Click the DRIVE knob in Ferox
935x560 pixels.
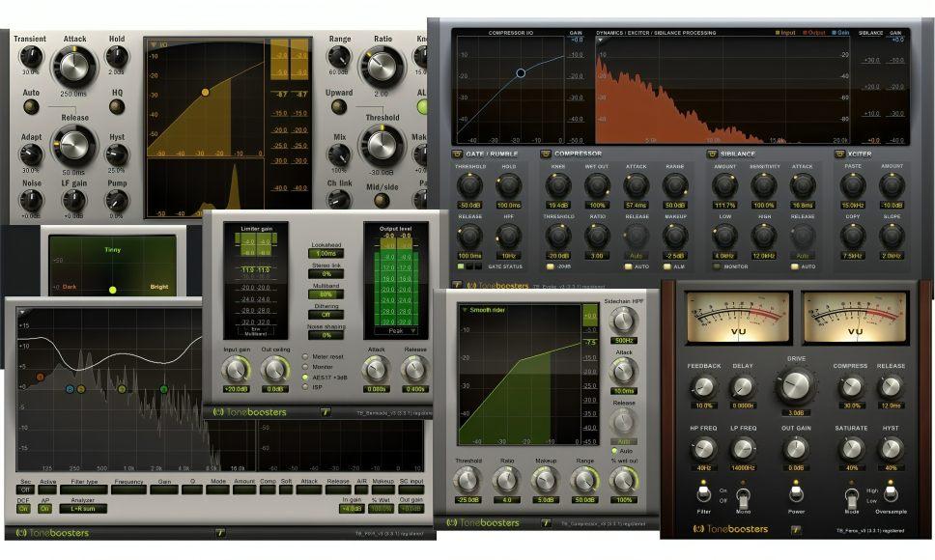796,385
